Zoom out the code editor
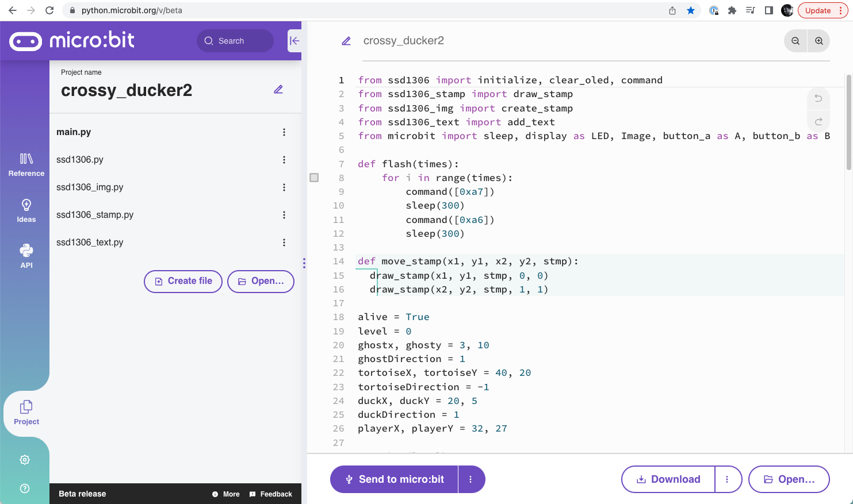853x504 pixels. [x=795, y=41]
